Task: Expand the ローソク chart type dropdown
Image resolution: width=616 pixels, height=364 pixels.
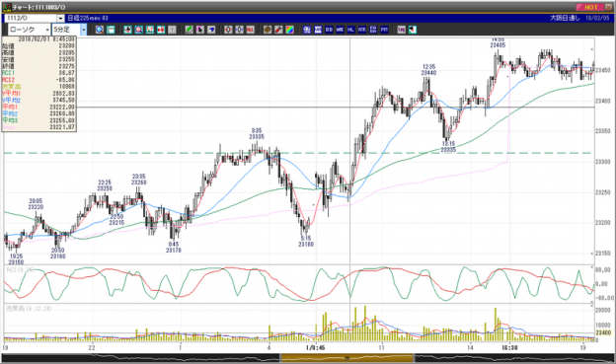Action: (47, 30)
